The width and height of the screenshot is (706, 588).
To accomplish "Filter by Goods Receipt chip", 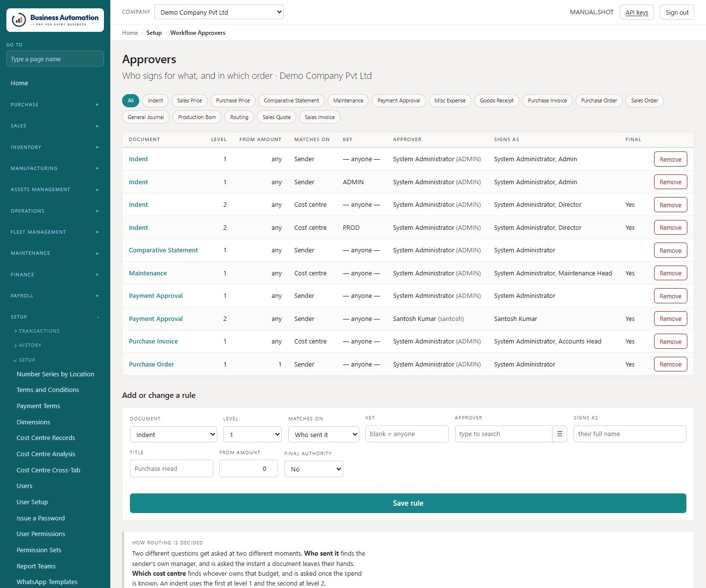I will point(497,100).
